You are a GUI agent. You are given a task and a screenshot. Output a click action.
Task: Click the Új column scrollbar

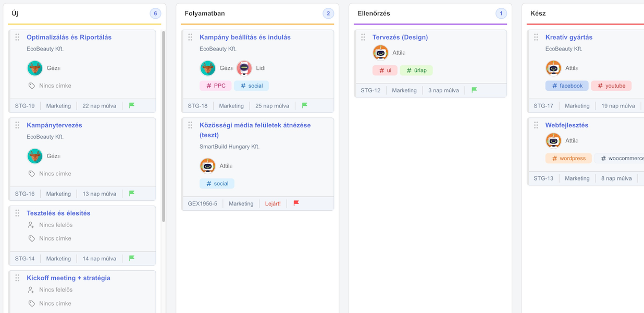(164, 126)
